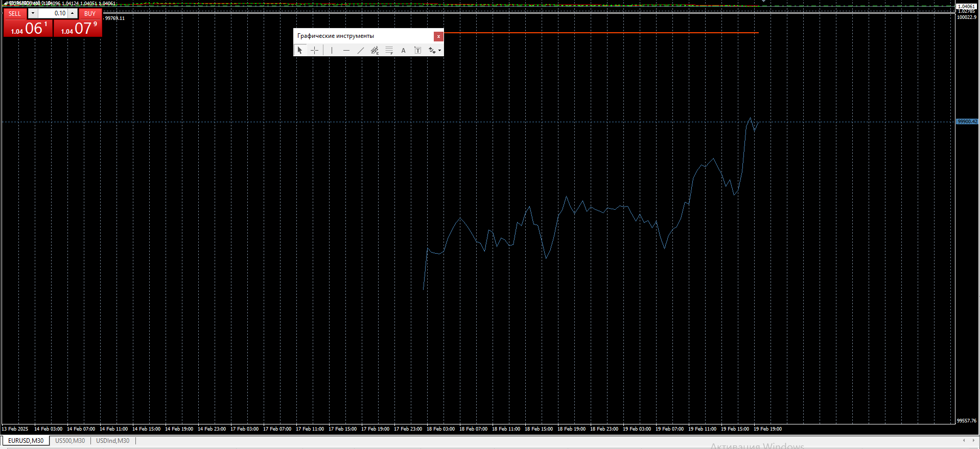Click the 100022.9 scale value
Screen dimensions: 980x449
[967, 17]
